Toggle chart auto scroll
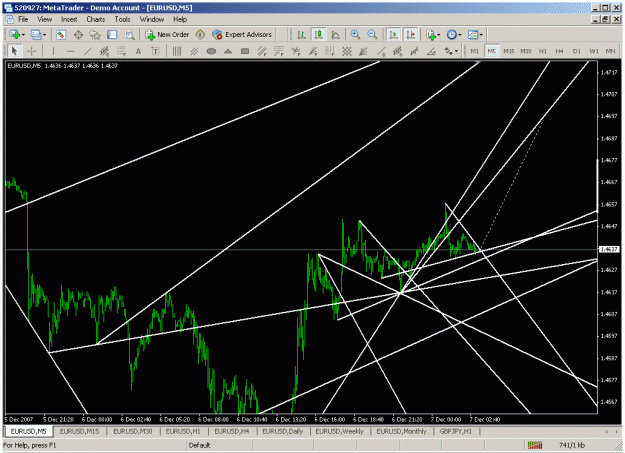The width and height of the screenshot is (625, 453). coord(393,35)
